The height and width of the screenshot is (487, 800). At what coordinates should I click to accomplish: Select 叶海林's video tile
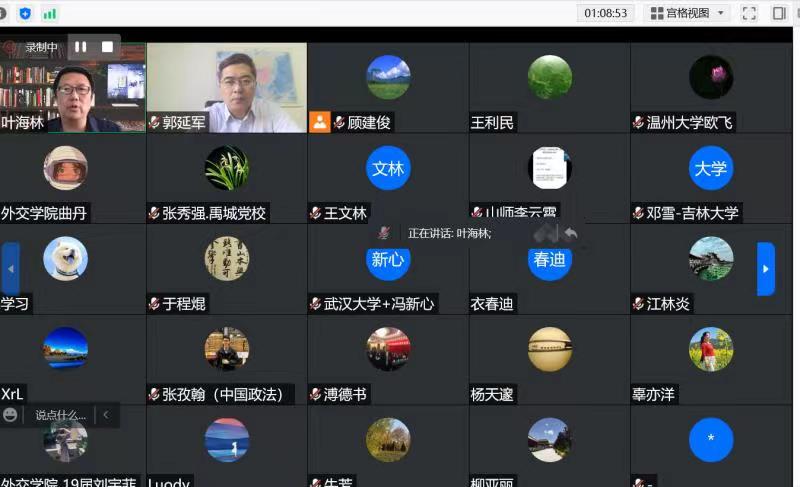click(x=73, y=88)
